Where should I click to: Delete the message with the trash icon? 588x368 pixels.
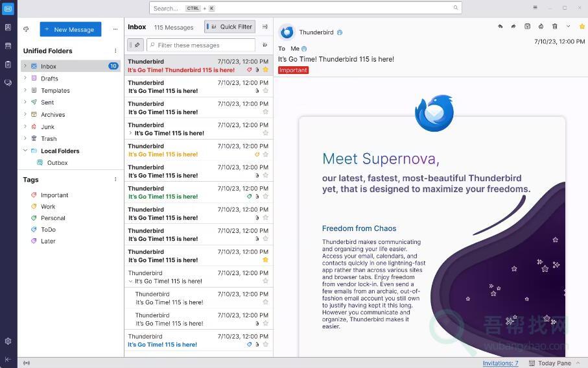click(554, 27)
